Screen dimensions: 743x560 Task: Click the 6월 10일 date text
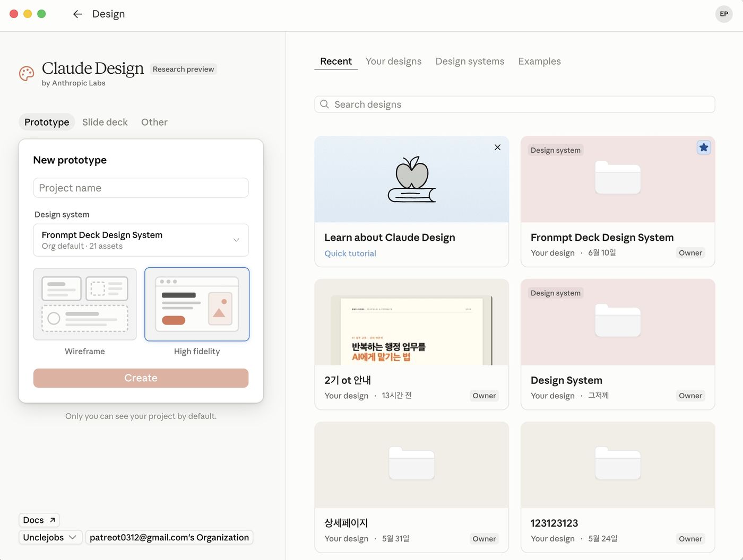pos(602,253)
